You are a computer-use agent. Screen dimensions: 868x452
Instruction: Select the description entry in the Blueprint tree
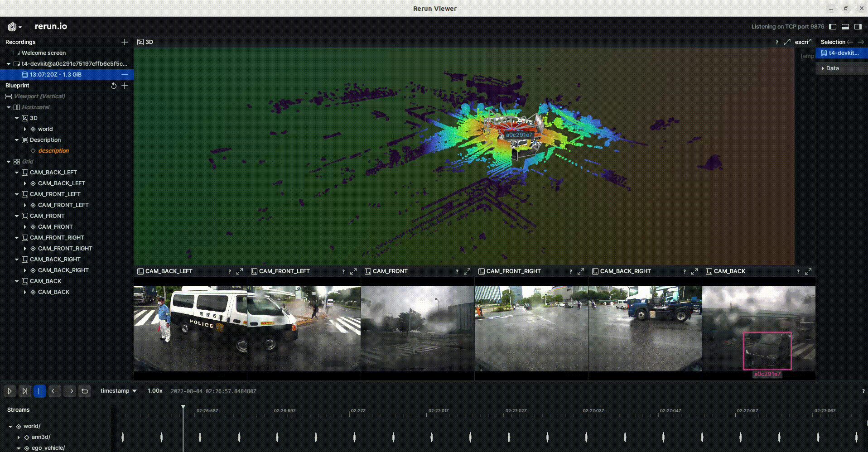coord(54,151)
